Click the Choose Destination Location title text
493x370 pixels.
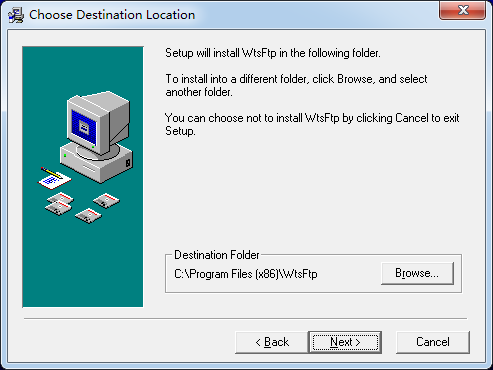[112, 15]
